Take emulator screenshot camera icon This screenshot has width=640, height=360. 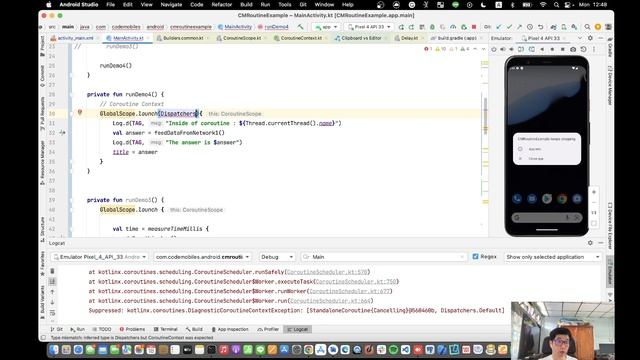(573, 49)
